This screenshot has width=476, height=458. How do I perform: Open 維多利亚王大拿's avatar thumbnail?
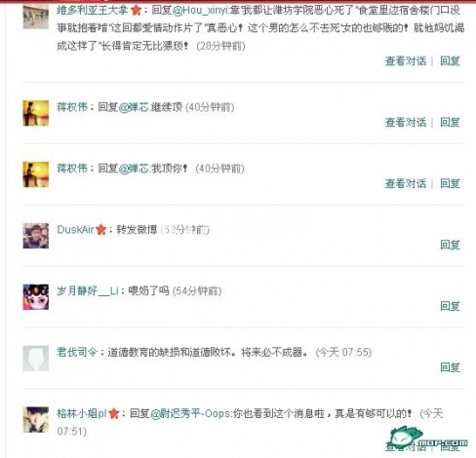(36, 17)
